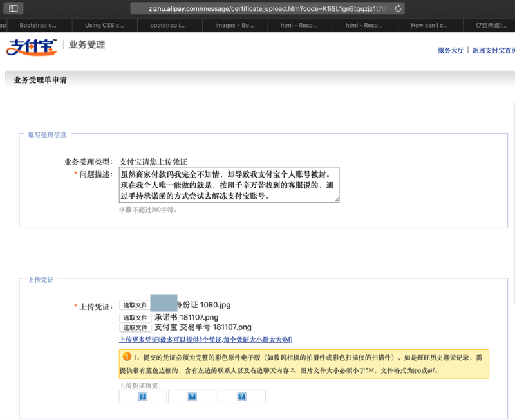515x420 pixels.
Task: Switch to the "(7封未读)..." tab
Action: 489,25
